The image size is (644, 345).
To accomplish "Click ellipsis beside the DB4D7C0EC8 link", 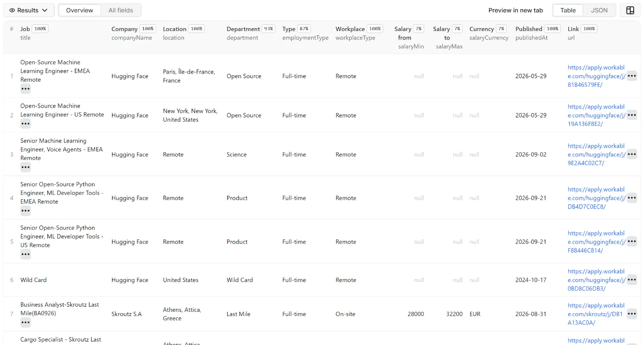I will click(632, 198).
